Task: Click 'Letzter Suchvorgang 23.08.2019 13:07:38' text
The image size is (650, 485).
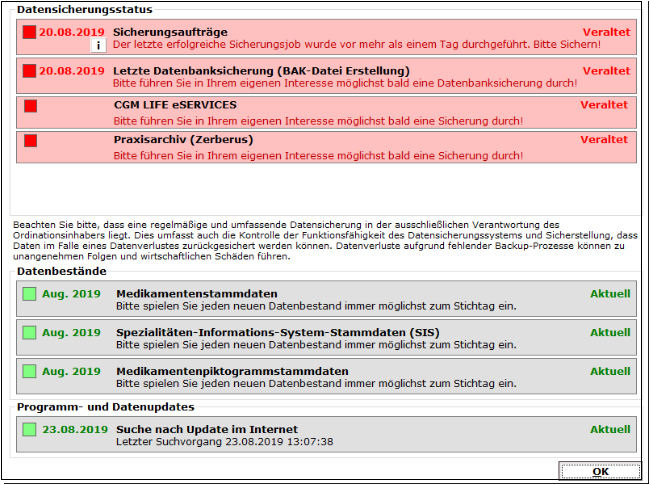Action: click(x=225, y=441)
